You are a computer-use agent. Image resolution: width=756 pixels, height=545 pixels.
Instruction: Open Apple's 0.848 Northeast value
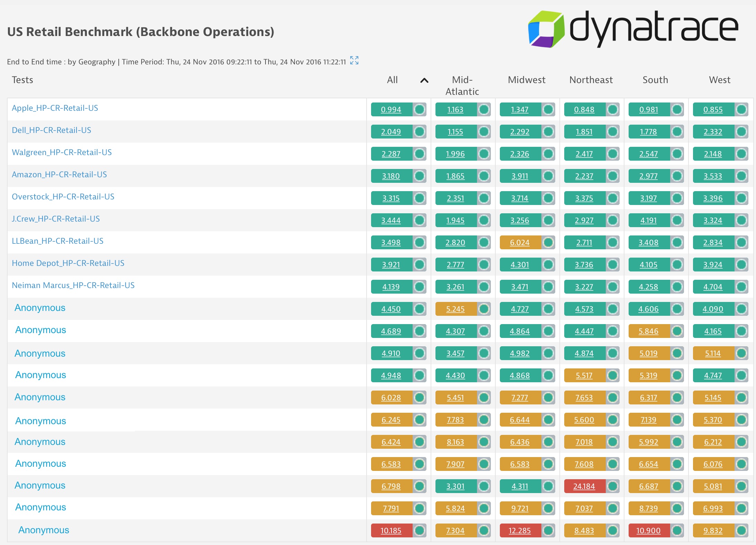[584, 109]
